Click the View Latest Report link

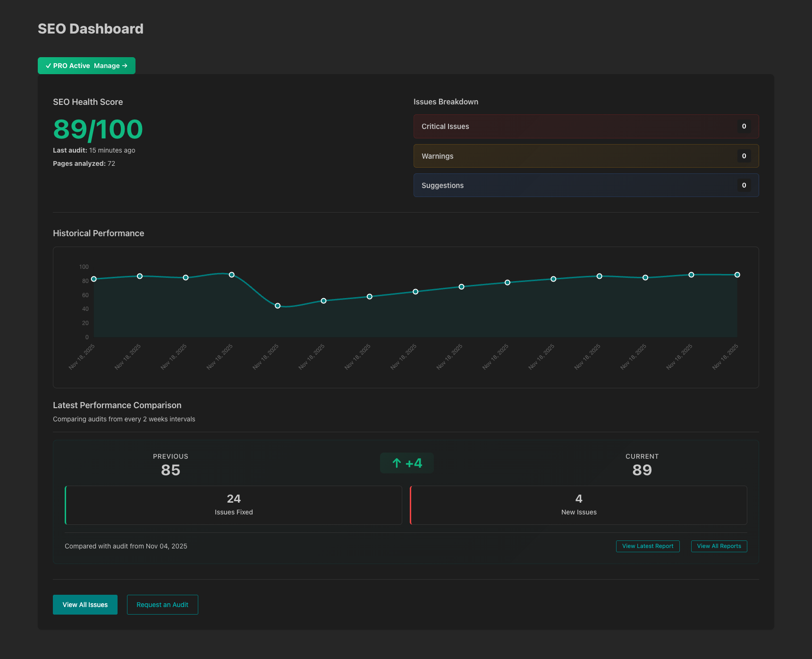coord(648,546)
